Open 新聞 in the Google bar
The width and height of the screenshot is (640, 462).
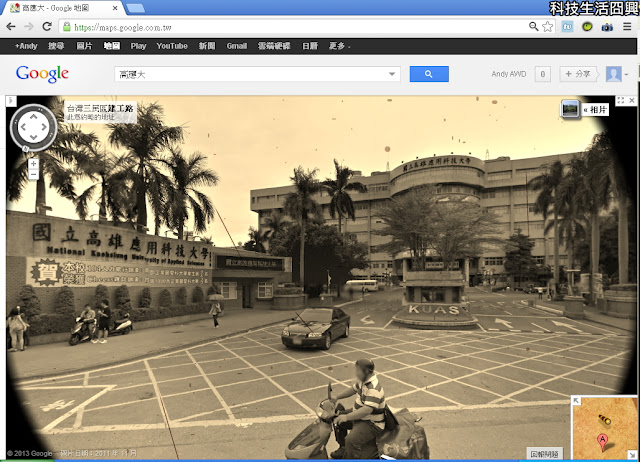[207, 46]
